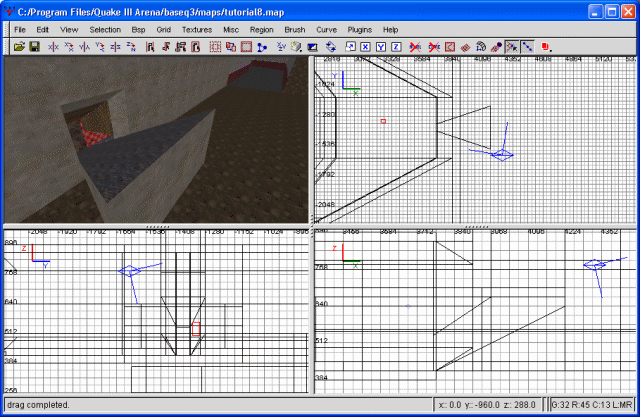Open the Selection menu
640x417 pixels.
pyautogui.click(x=105, y=30)
